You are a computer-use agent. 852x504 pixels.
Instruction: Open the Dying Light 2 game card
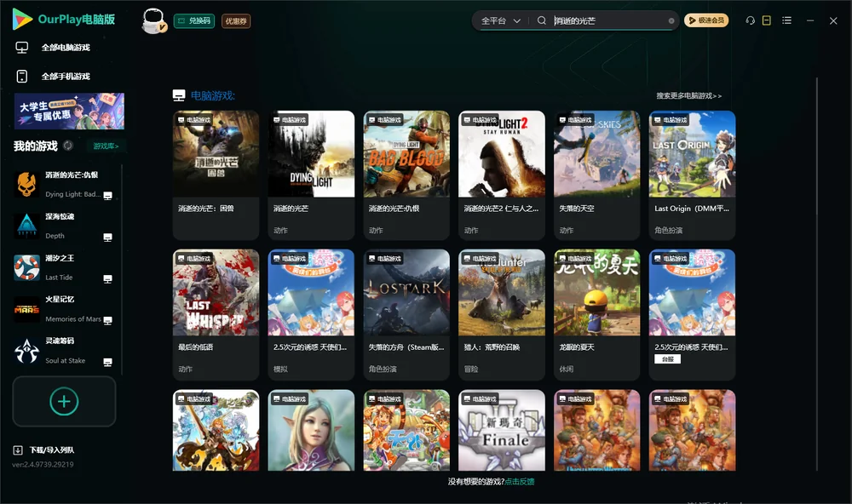[x=502, y=175]
